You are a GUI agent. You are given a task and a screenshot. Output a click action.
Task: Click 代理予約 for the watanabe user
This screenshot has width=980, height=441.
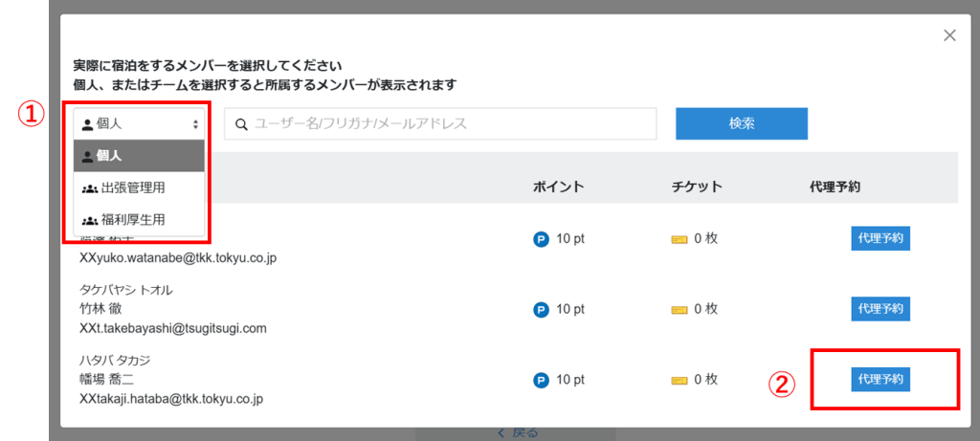880,238
